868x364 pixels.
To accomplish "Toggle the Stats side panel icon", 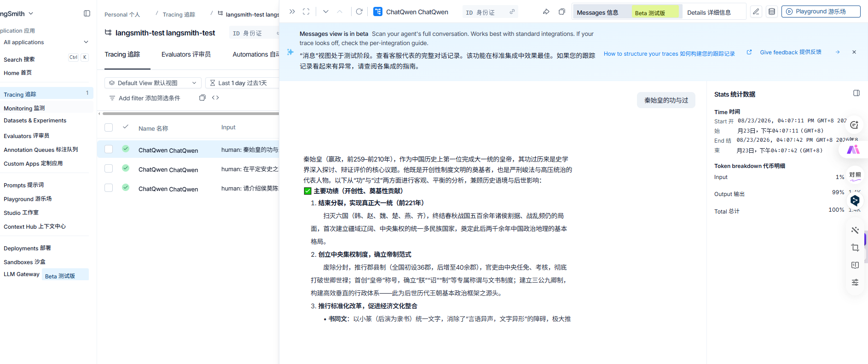I will pyautogui.click(x=856, y=93).
